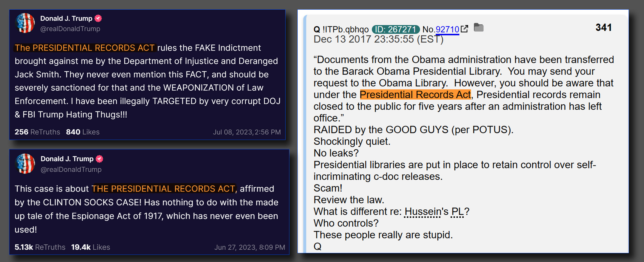View the 840 Likes count
This screenshot has width=644, height=262.
[x=83, y=132]
